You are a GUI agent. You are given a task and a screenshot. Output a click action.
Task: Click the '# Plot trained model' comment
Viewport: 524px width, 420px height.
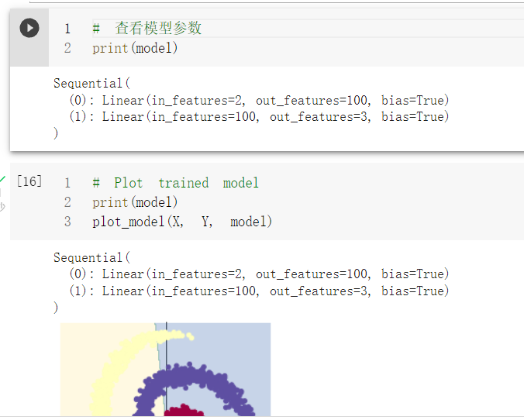(x=176, y=183)
